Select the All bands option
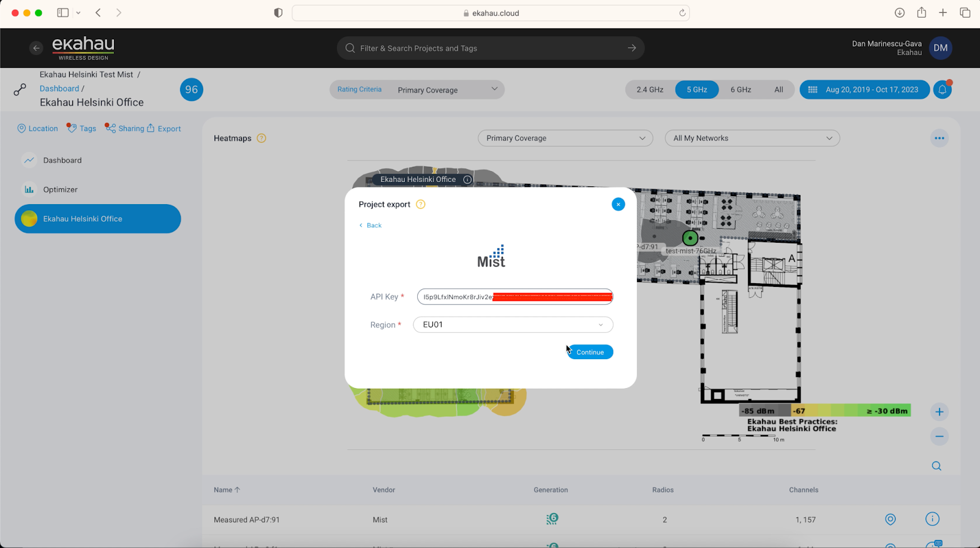The height and width of the screenshot is (548, 980). 778,89
